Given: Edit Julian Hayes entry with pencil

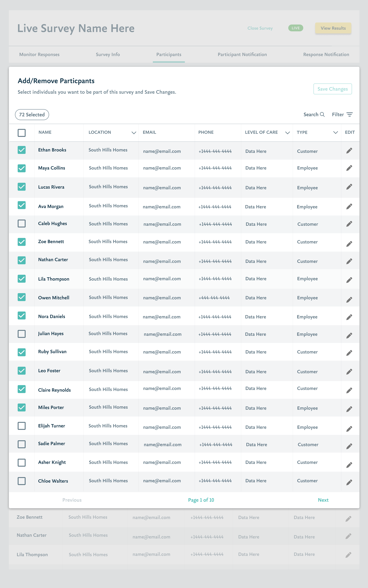Looking at the screenshot, I should tap(349, 335).
